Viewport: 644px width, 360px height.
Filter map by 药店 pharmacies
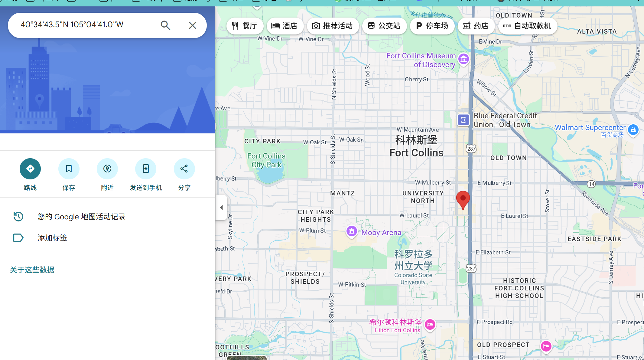point(476,26)
